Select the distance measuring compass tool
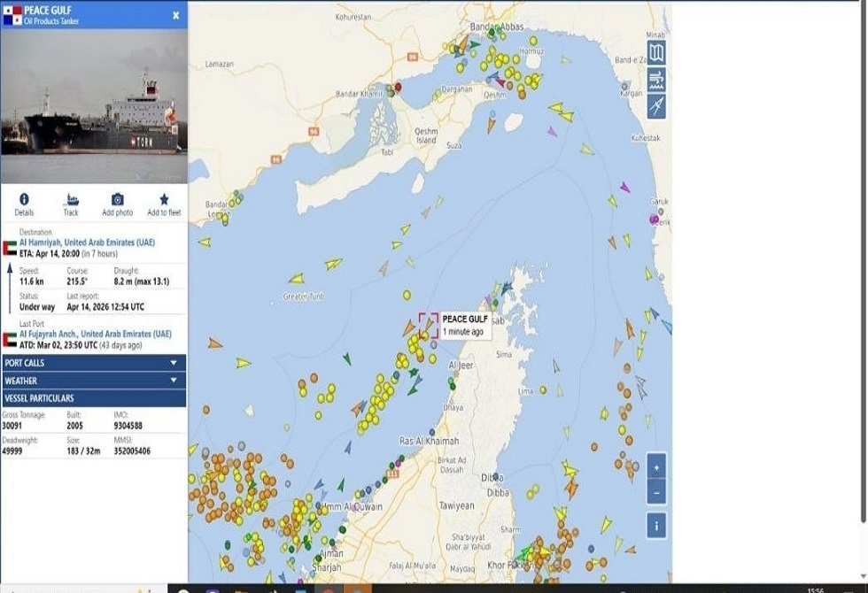The height and width of the screenshot is (593, 868). point(655,107)
